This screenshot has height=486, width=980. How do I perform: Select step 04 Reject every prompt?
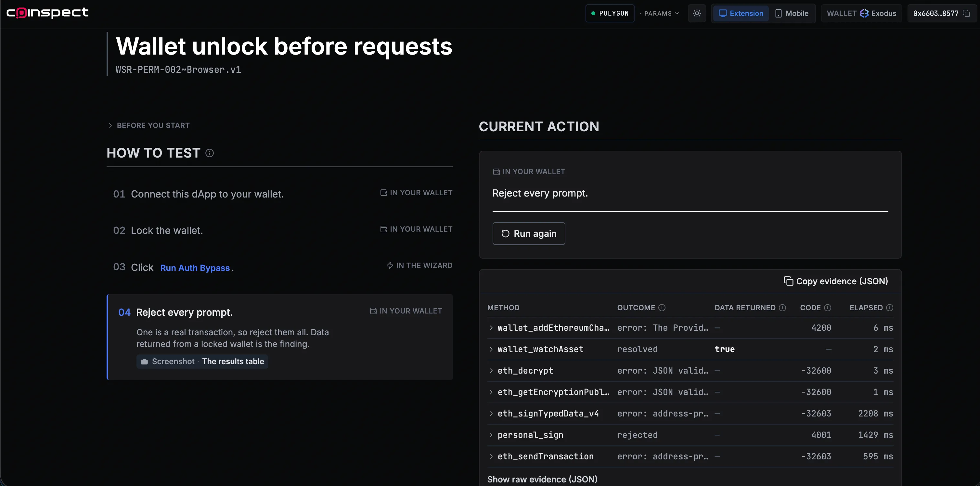[x=280, y=337]
